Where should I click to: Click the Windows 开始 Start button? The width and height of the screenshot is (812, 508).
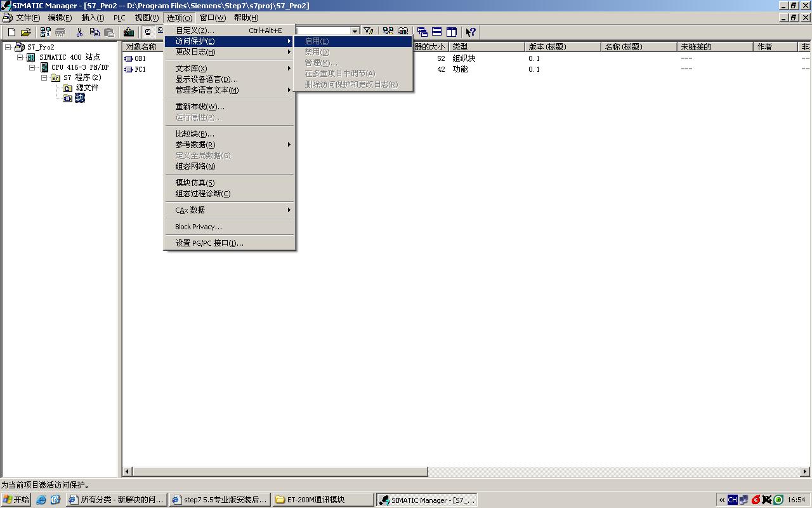click(x=16, y=500)
